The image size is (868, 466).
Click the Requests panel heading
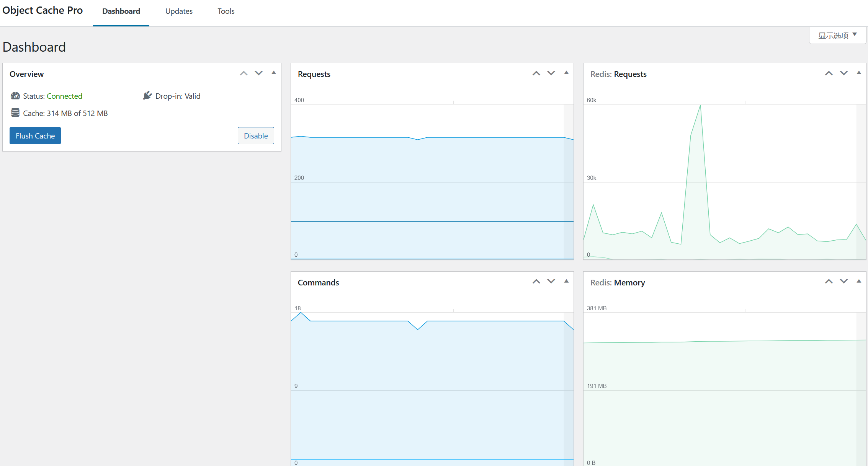[x=314, y=74]
